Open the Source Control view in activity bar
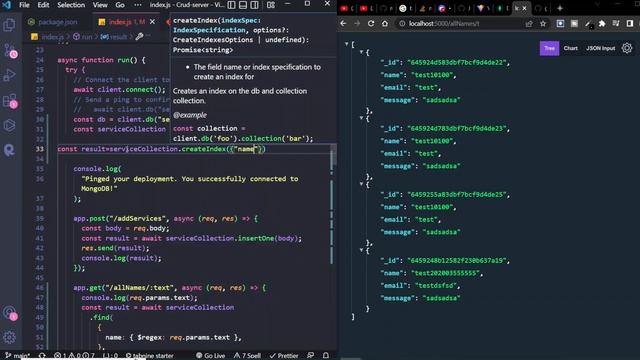The image size is (640, 360). 9,50
